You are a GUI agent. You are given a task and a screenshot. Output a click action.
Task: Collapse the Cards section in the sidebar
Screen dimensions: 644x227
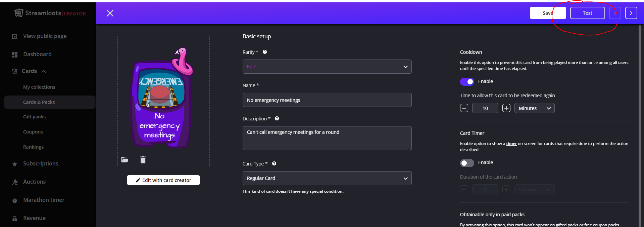[x=44, y=71]
